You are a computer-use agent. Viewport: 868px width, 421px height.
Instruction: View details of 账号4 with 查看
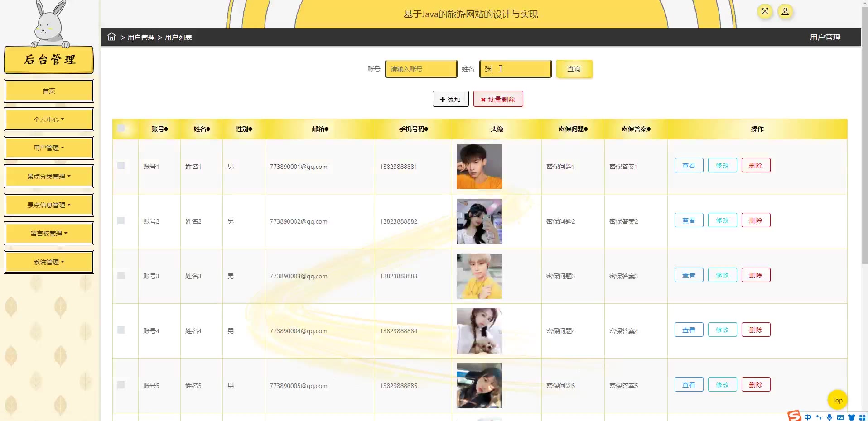689,330
